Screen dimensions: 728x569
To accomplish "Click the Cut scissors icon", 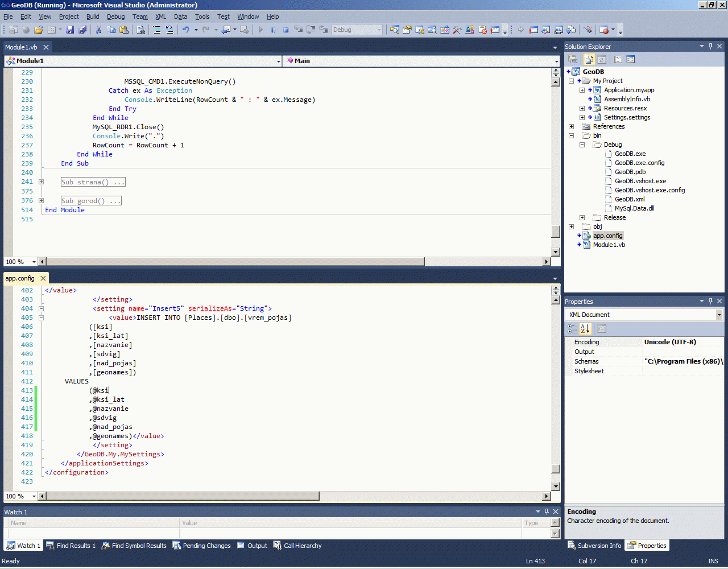I will (x=98, y=30).
